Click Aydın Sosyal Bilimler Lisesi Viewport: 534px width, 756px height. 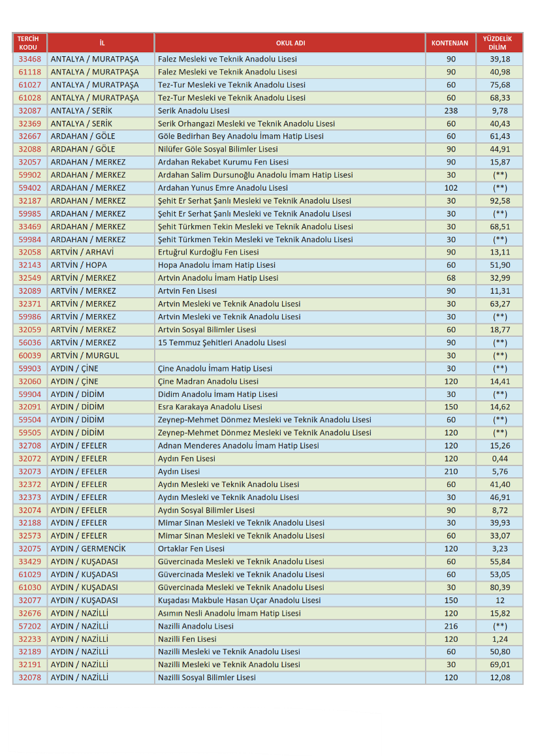(206, 510)
